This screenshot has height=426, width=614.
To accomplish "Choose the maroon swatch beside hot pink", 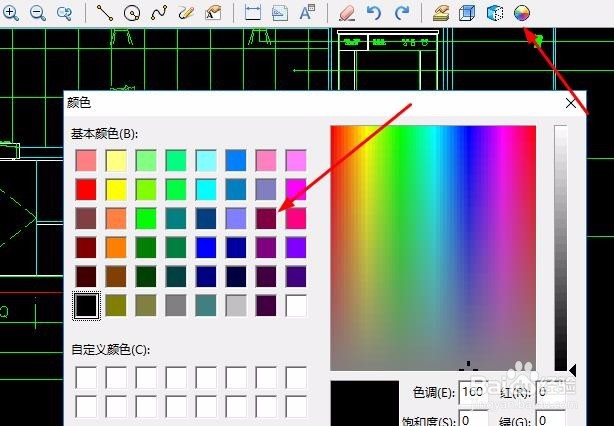I will [266, 218].
